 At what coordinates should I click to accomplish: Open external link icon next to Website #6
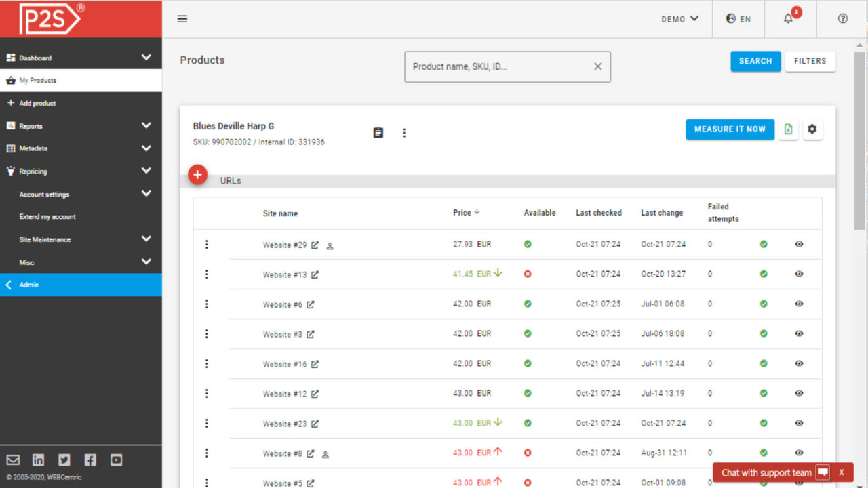coord(311,304)
